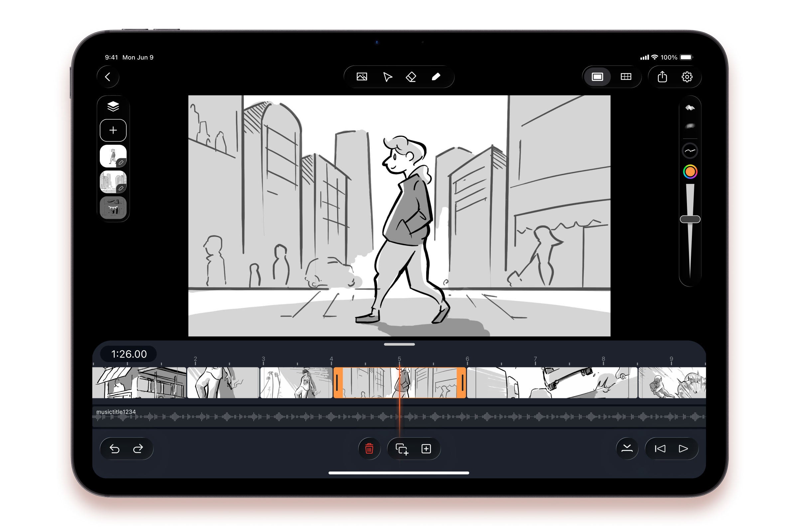Choose the arrow Selection tool
Viewport: 798px width, 532px height.
[x=387, y=77]
